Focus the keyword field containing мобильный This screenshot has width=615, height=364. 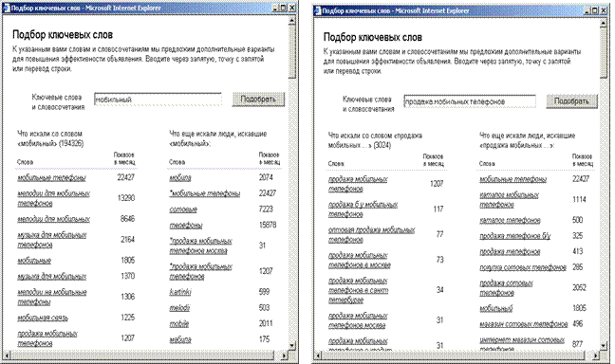click(158, 100)
